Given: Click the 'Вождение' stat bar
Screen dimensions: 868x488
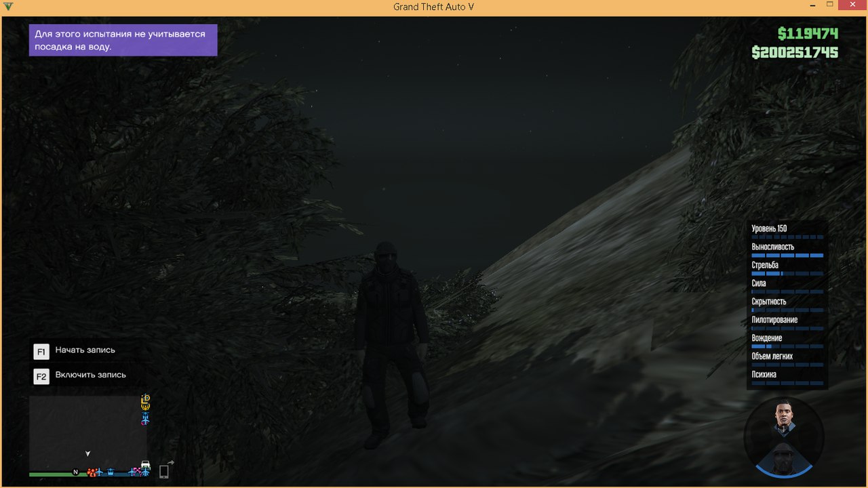Looking at the screenshot, I should (787, 346).
